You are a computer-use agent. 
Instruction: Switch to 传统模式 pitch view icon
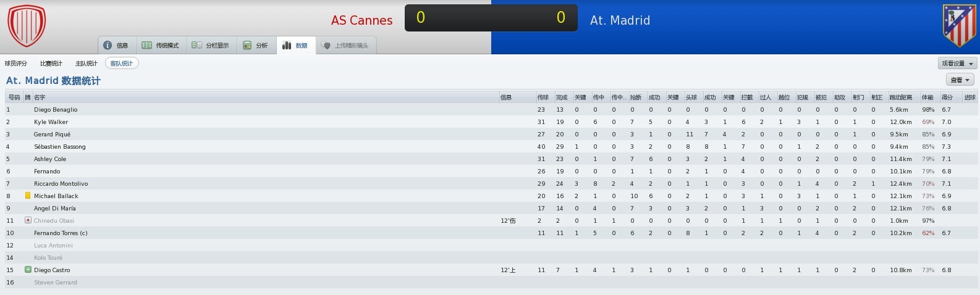click(146, 45)
